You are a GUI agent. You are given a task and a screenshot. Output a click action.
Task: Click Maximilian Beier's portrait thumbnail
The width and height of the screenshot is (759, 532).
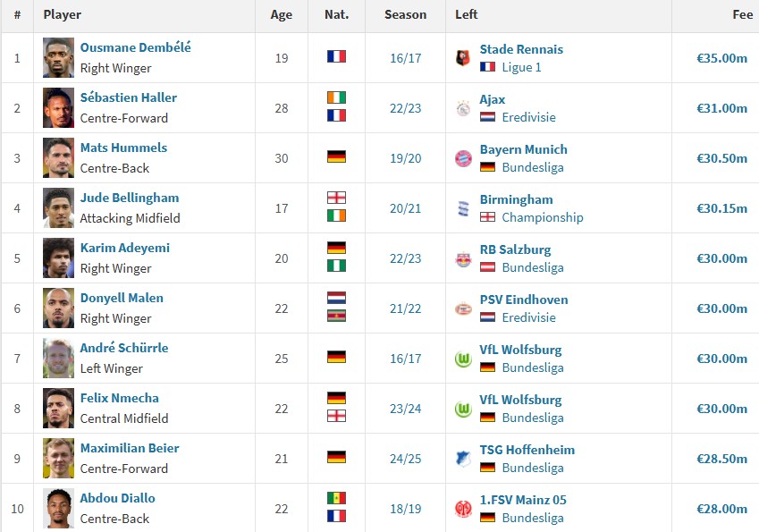59,458
